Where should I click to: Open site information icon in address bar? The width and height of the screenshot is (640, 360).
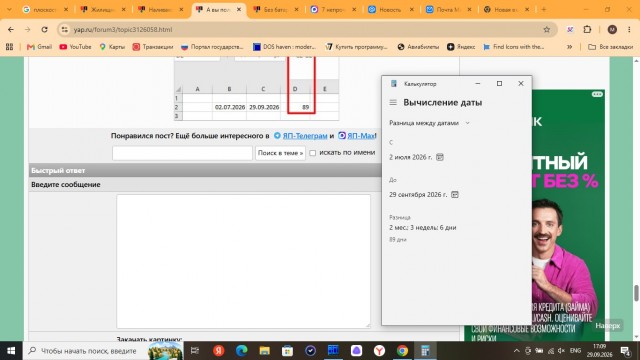[64, 29]
